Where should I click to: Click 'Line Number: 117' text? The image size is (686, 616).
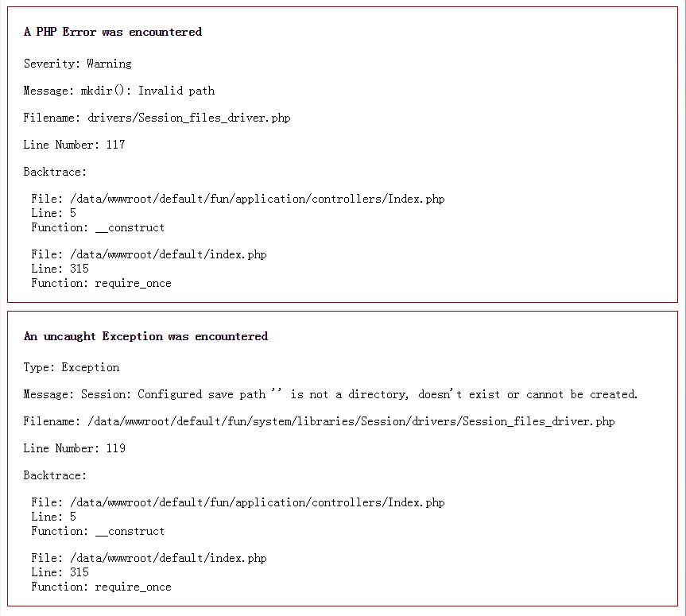click(75, 145)
